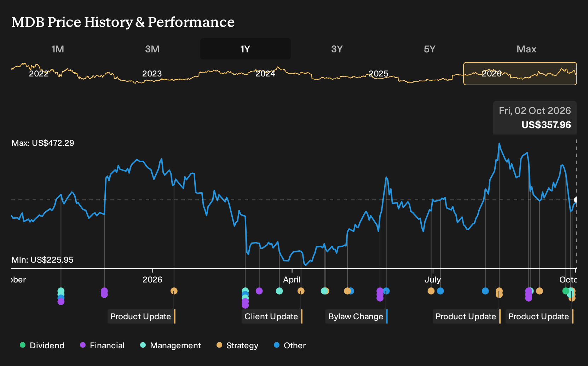
Task: Click the Strategy dot above first Product Update
Action: 174,291
